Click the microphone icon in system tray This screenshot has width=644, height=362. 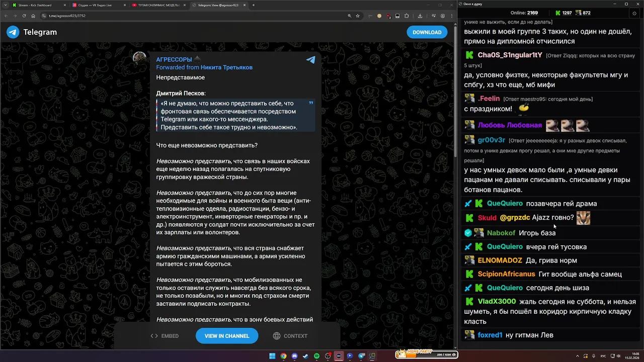click(594, 356)
